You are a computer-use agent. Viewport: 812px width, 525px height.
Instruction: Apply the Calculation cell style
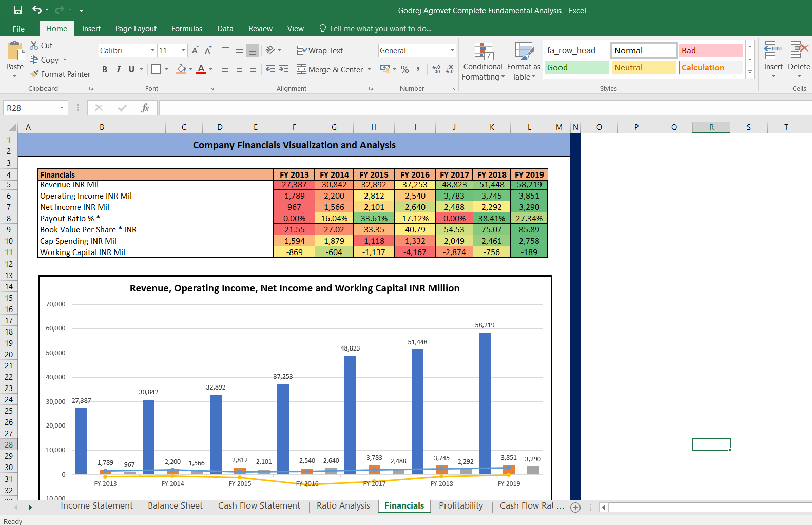tap(711, 67)
